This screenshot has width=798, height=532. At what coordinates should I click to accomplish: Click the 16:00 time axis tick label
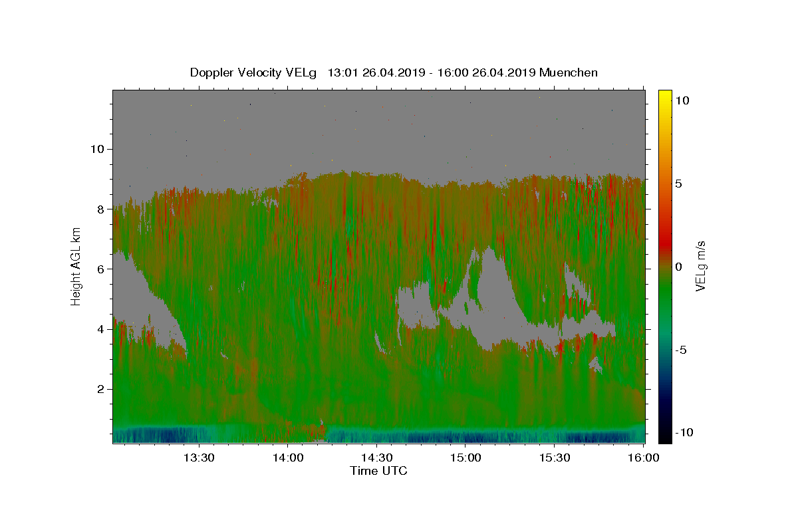pyautogui.click(x=643, y=458)
